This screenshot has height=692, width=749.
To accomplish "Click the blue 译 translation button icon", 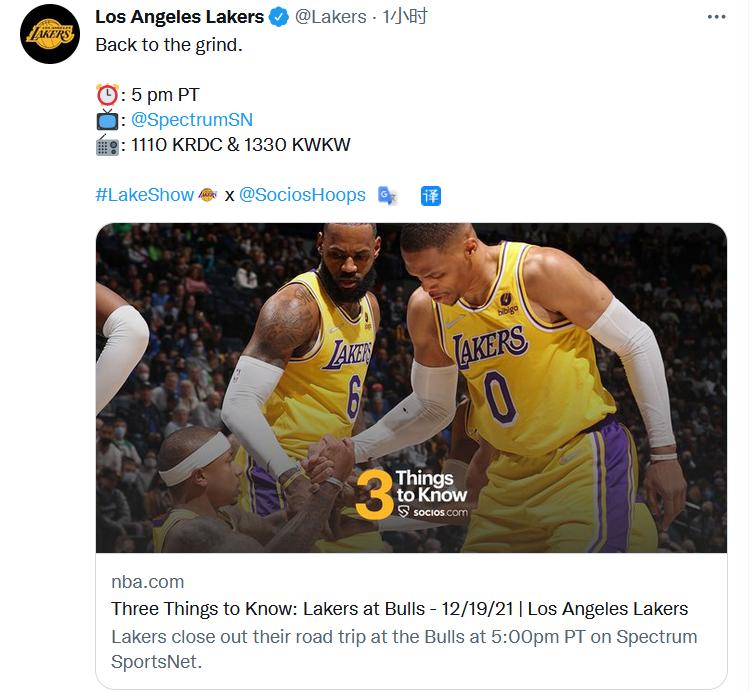I will click(431, 196).
